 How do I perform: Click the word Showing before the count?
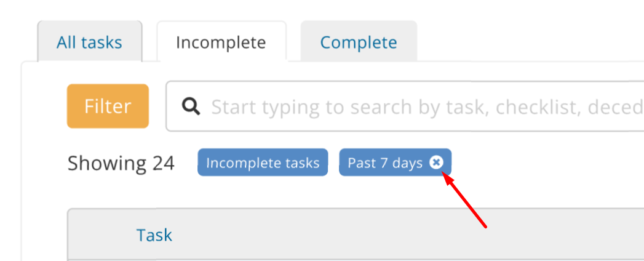pos(107,164)
